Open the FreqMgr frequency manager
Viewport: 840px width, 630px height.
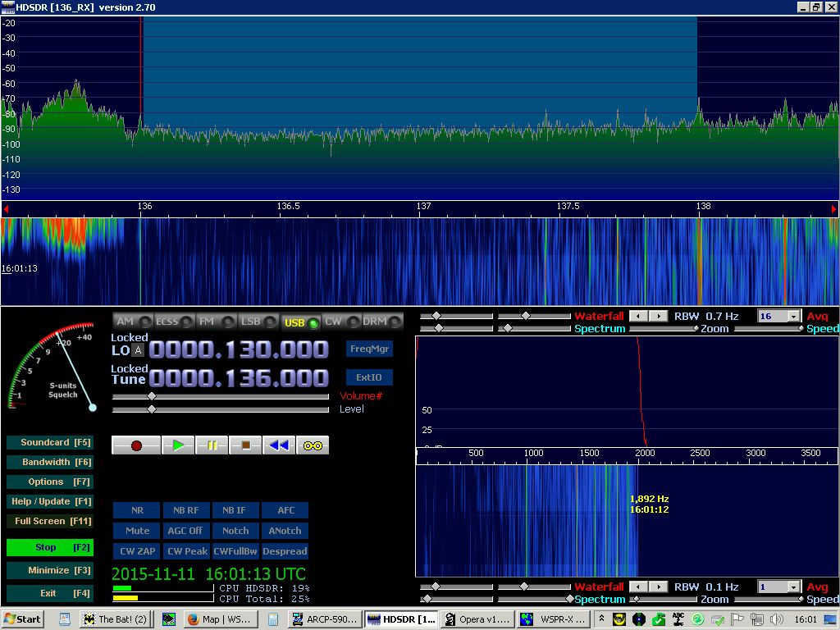tap(369, 349)
